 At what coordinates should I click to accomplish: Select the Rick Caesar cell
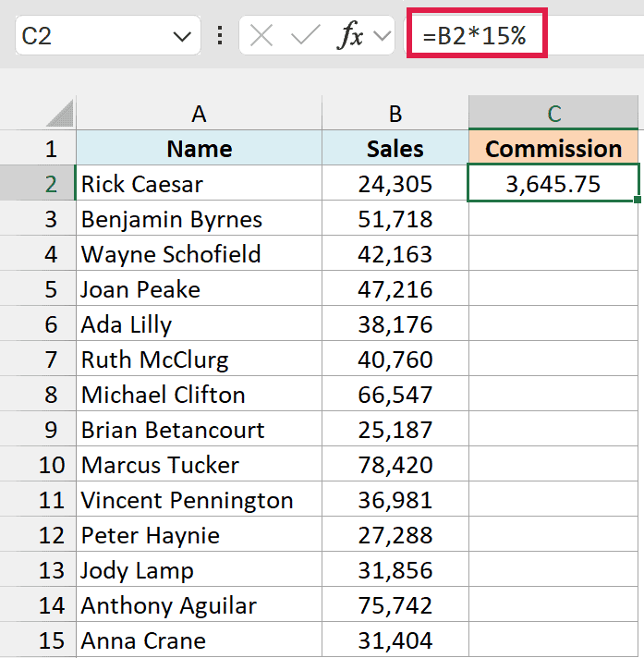click(x=199, y=183)
